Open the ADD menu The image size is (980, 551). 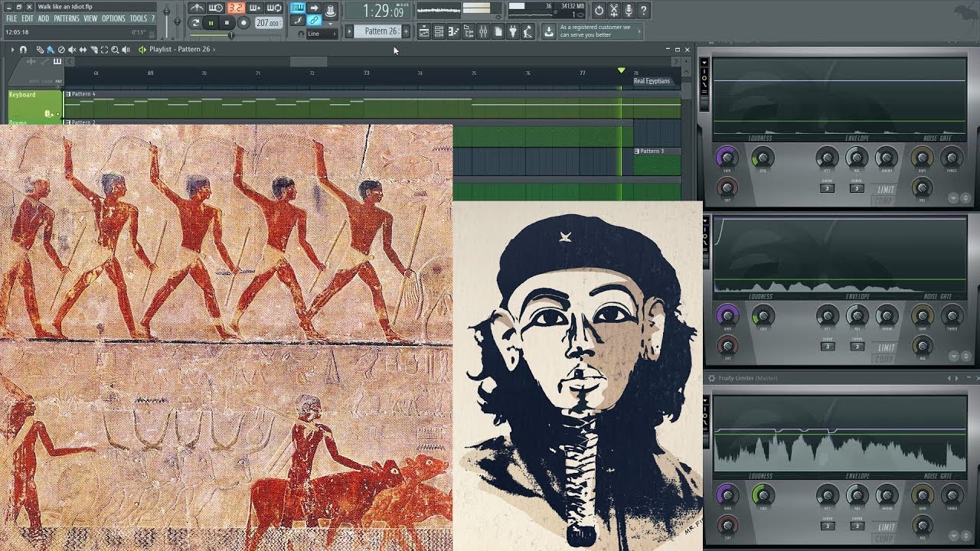click(44, 18)
